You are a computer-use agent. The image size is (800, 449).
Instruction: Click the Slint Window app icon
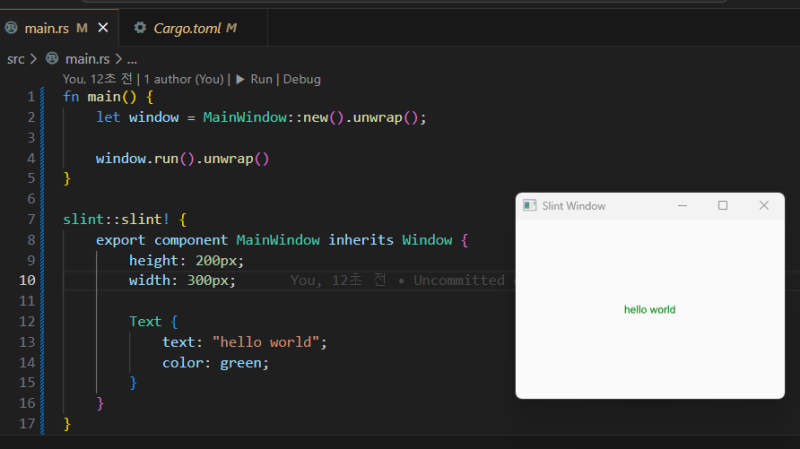coord(530,205)
